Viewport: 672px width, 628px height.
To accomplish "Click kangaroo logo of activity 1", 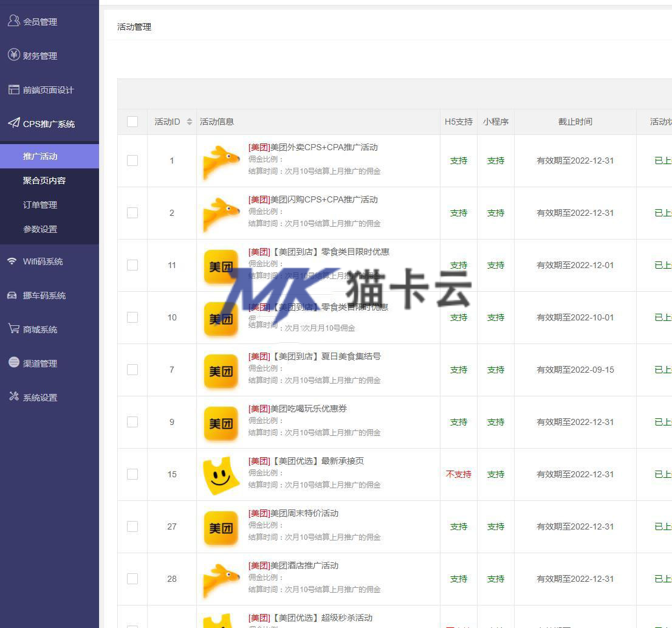I will (x=221, y=162).
